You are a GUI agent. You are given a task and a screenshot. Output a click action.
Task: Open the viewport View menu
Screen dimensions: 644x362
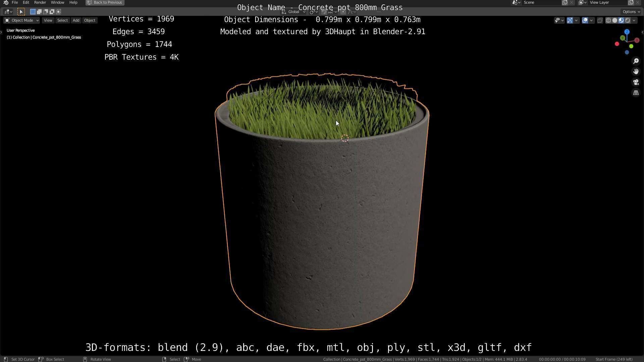click(x=48, y=20)
